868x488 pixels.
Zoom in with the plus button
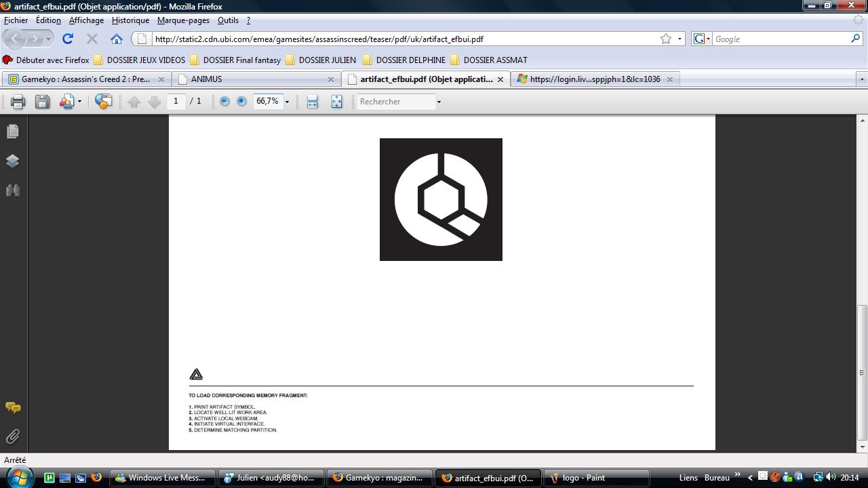(x=241, y=101)
